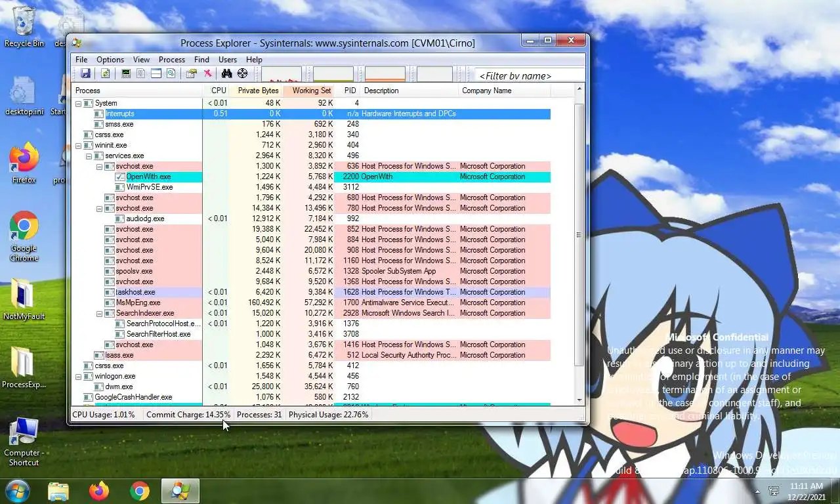The image size is (840, 504).
Task: Click the scrollbar up arrow
Action: coord(579,89)
